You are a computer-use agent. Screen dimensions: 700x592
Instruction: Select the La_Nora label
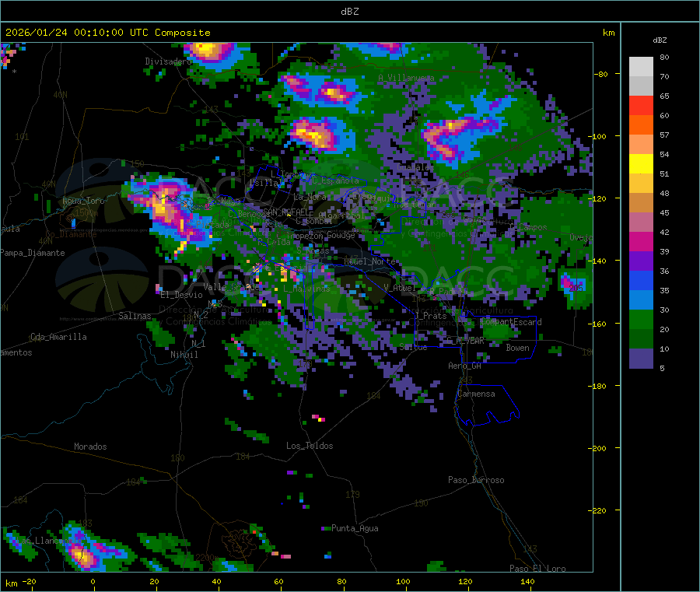[x=310, y=197]
